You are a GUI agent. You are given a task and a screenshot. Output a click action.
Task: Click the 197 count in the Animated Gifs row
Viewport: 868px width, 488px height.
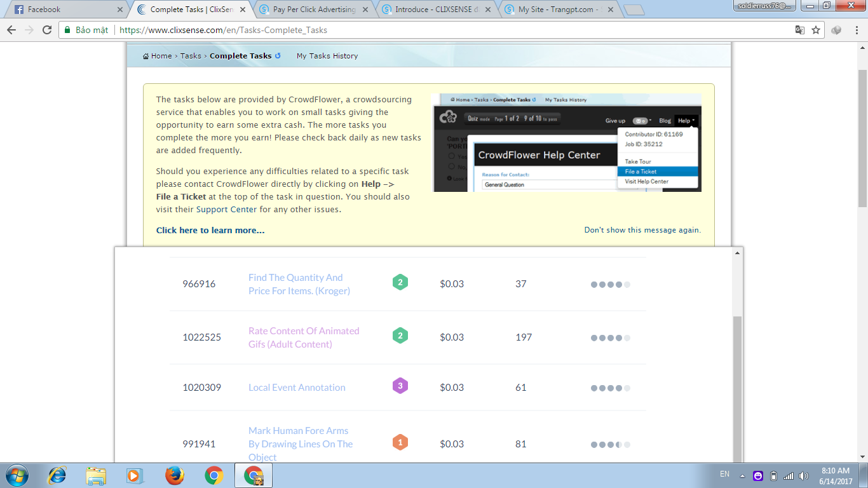[x=524, y=337]
